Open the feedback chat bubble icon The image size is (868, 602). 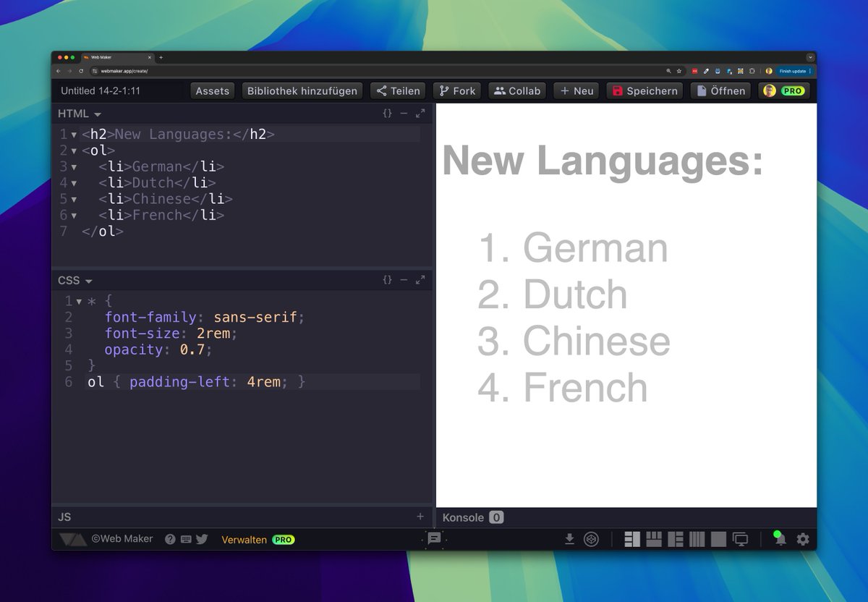tap(434, 538)
